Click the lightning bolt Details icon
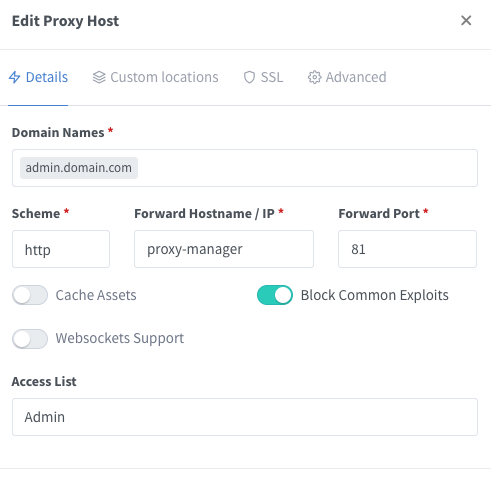This screenshot has height=480, width=491. [x=15, y=77]
